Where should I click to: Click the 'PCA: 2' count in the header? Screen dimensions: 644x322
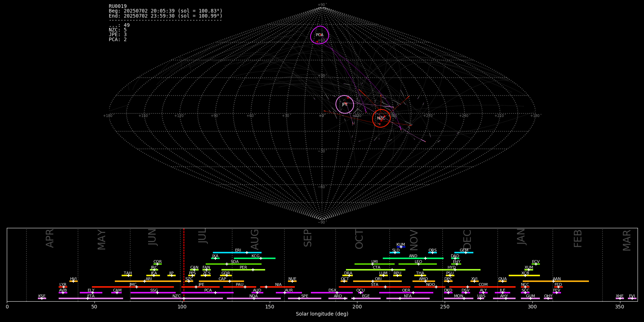coord(118,39)
